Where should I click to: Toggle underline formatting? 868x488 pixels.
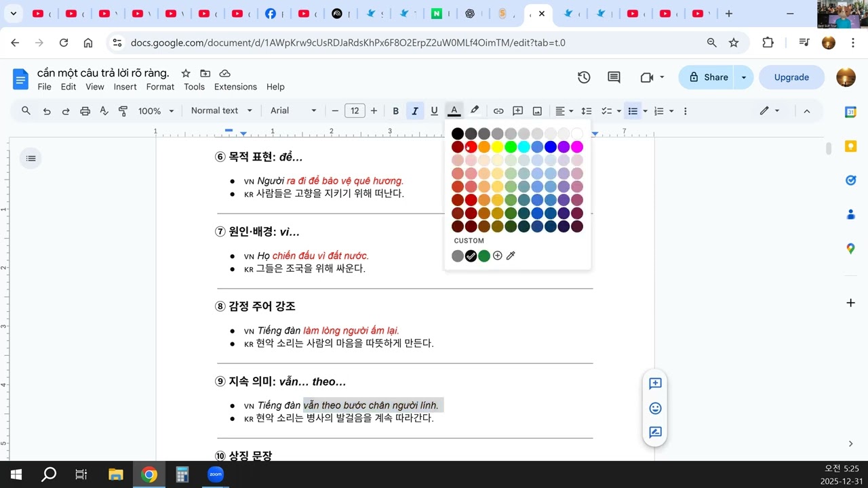tap(434, 111)
